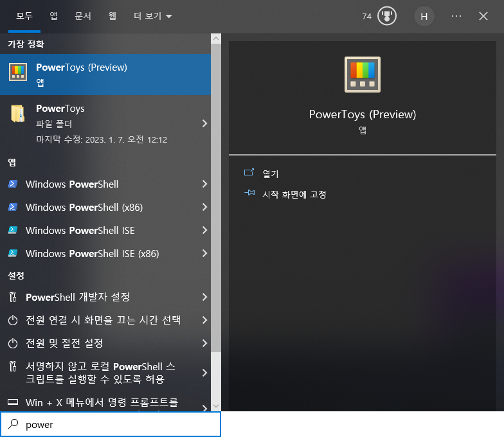
Task: Select Windows PowerShell ISE result
Action: point(105,230)
